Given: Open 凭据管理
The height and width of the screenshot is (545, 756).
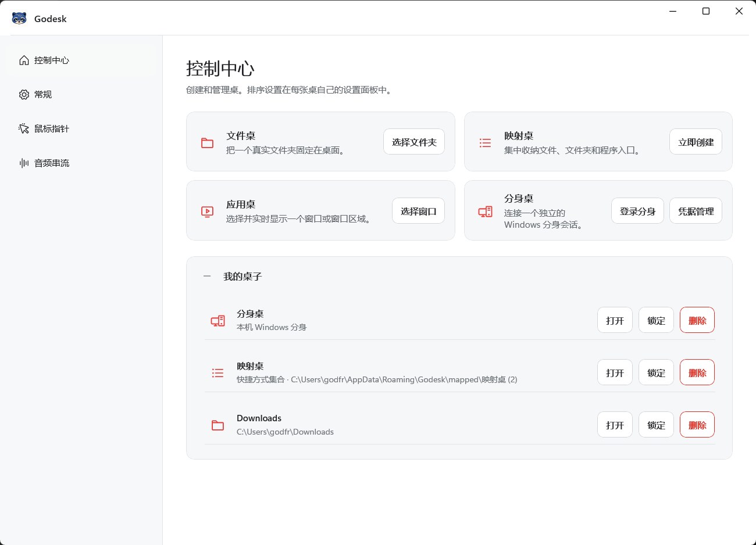Looking at the screenshot, I should [x=696, y=211].
